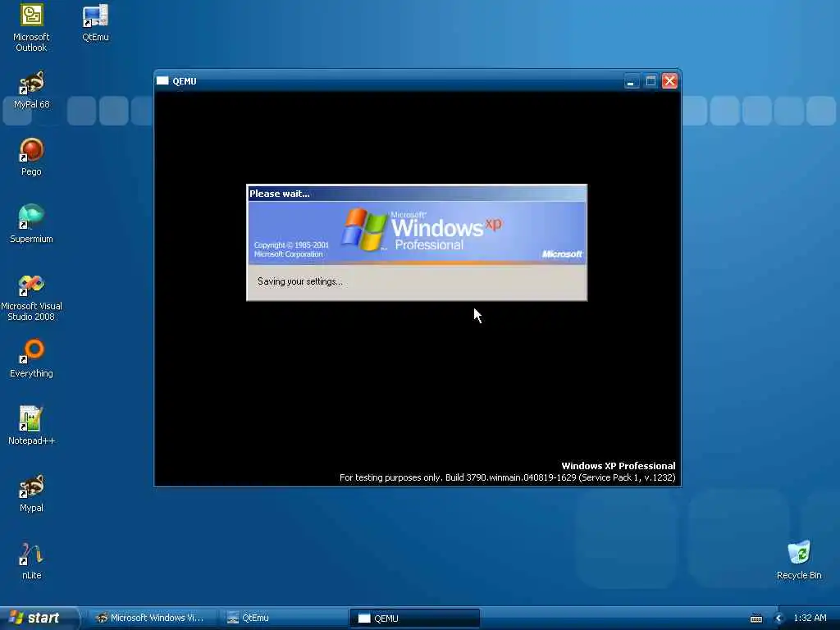The width and height of the screenshot is (840, 630).
Task: Open the Recycle Bin
Action: (x=799, y=560)
